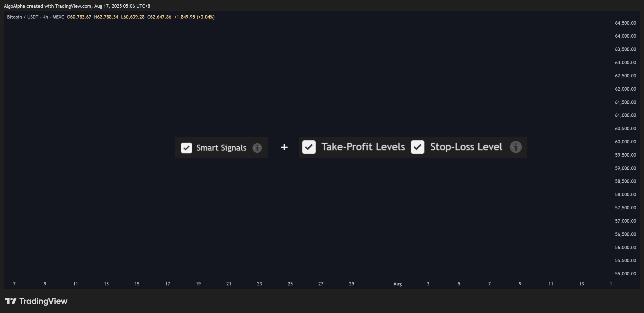Disable the Stop-Loss Level checkbox
Viewport: 644px width, 313px height.
click(417, 147)
